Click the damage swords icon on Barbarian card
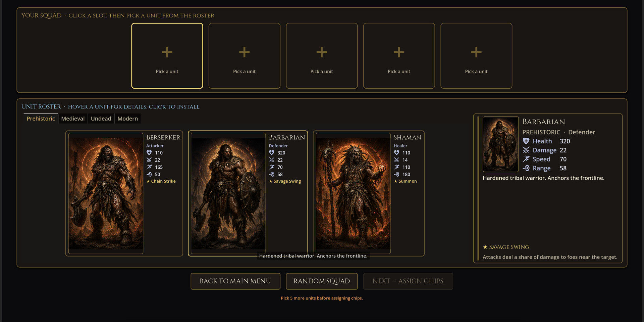Image resolution: width=644 pixels, height=322 pixels. tap(272, 160)
